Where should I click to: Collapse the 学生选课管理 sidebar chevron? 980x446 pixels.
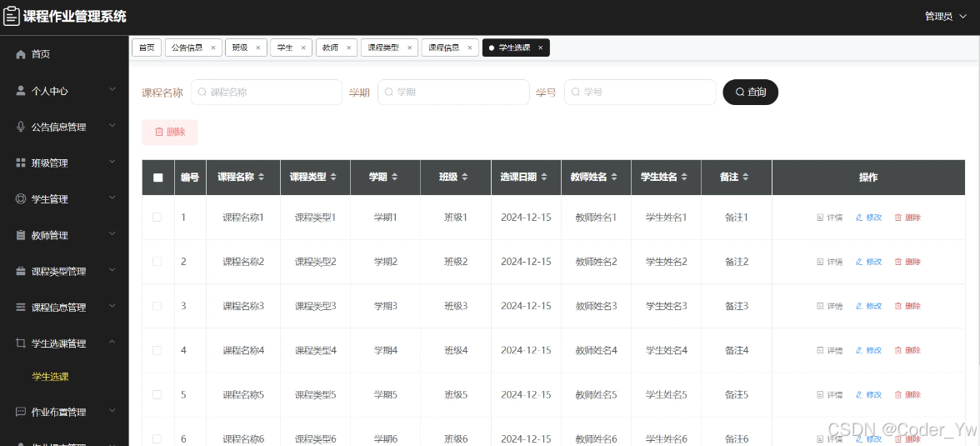point(112,342)
